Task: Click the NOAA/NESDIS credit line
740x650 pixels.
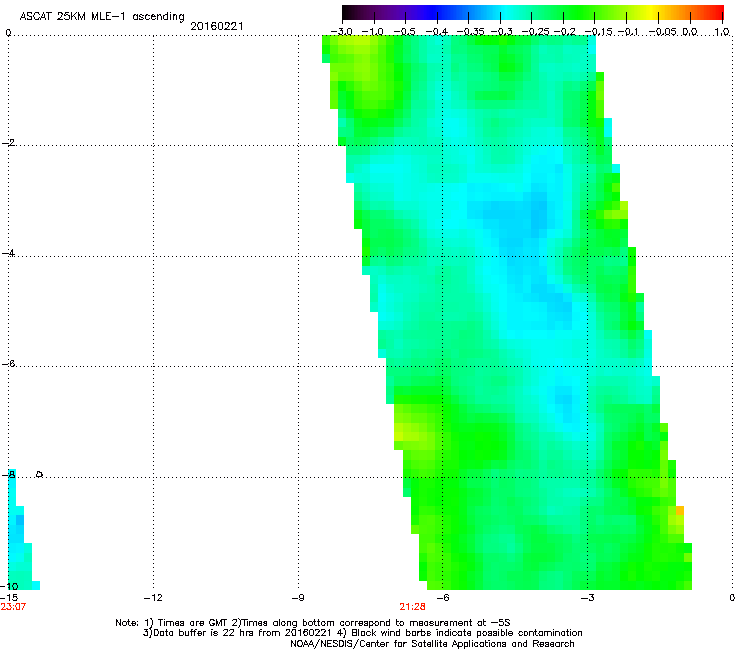Action: coord(432,643)
